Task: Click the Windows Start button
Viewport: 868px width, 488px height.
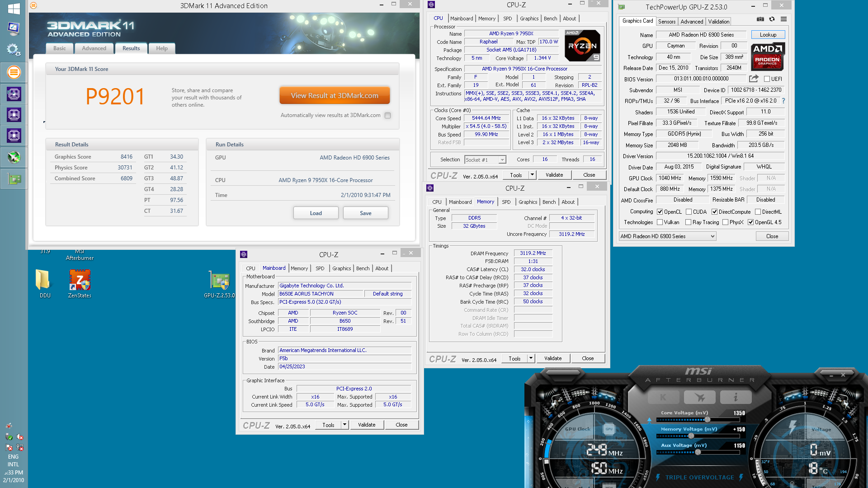Action: point(14,8)
